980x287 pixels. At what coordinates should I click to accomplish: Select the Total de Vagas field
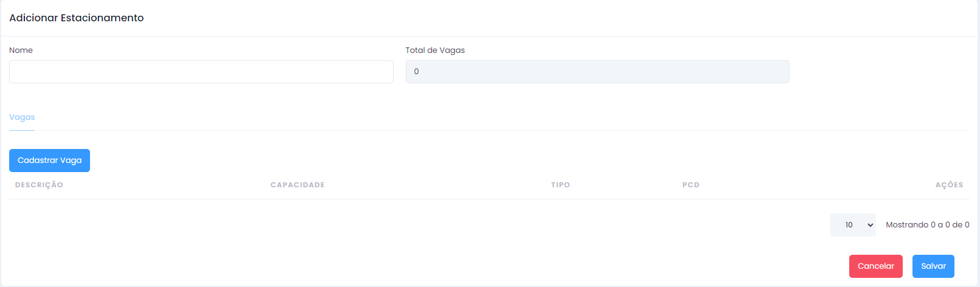click(597, 72)
